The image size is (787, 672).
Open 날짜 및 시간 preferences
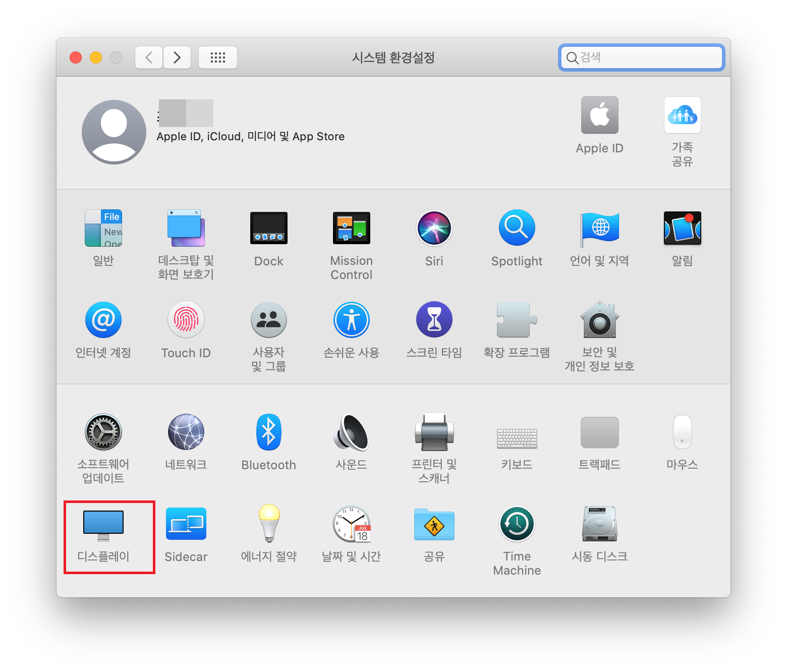[352, 524]
